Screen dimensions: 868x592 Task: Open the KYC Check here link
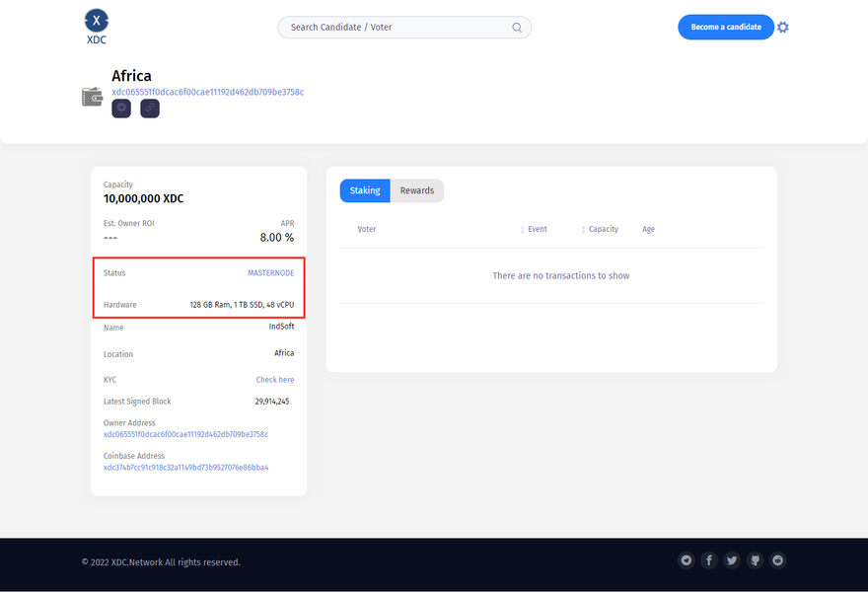275,380
